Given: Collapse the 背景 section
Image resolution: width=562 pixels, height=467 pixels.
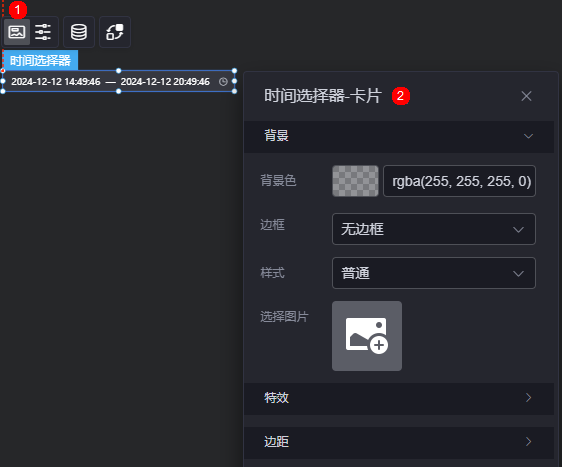Looking at the screenshot, I should (399, 137).
